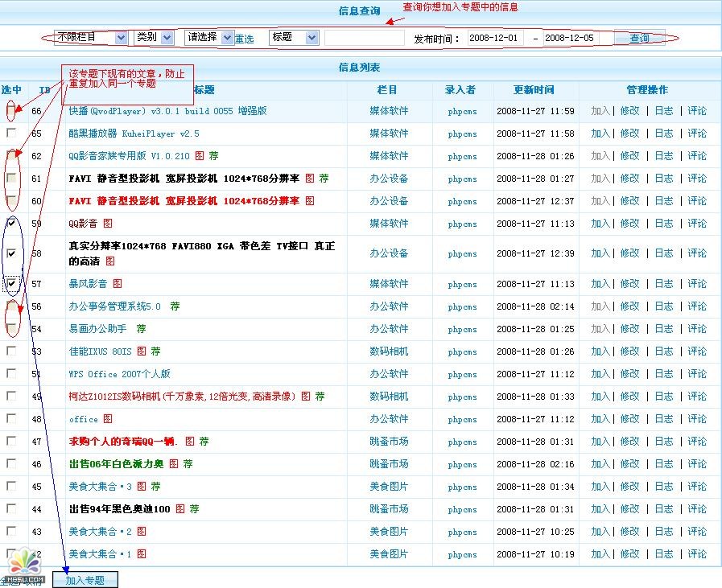
Task: Tick the checkbox for ID 65 酷黑播放器
Action: click(11, 132)
